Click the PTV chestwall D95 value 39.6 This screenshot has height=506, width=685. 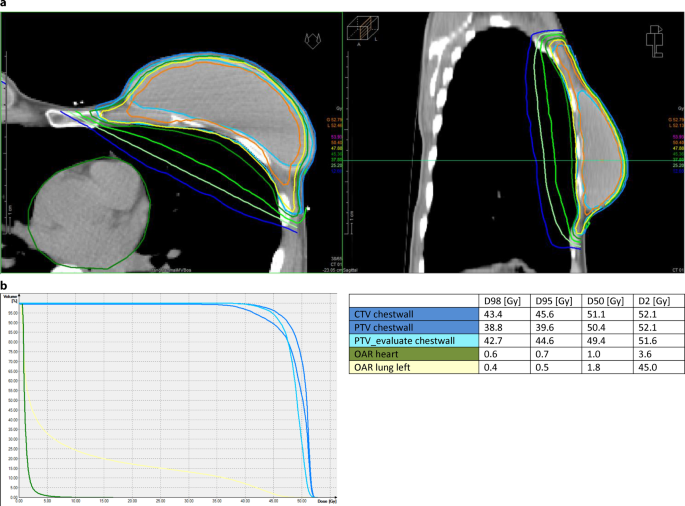[545, 327]
